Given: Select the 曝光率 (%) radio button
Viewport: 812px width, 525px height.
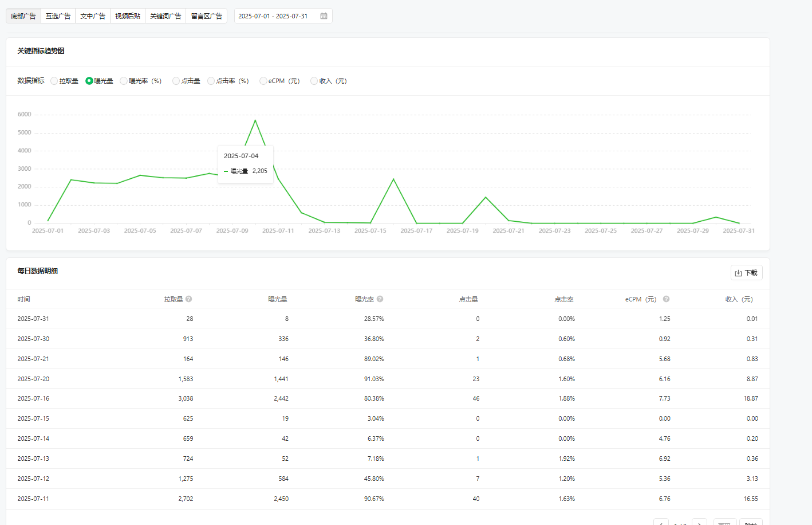Looking at the screenshot, I should tap(124, 81).
